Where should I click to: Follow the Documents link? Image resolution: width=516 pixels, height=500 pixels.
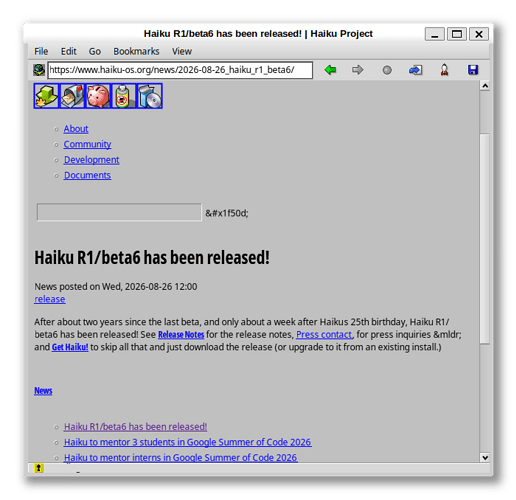click(87, 175)
